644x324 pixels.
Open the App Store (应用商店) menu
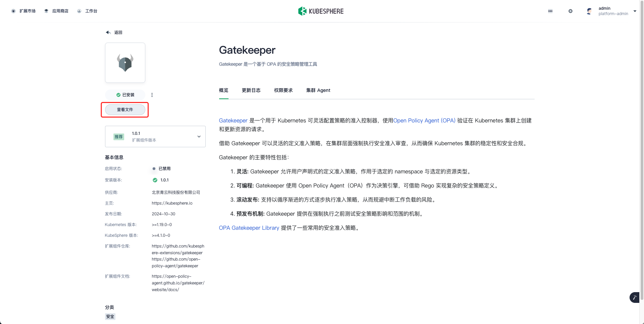(56, 11)
